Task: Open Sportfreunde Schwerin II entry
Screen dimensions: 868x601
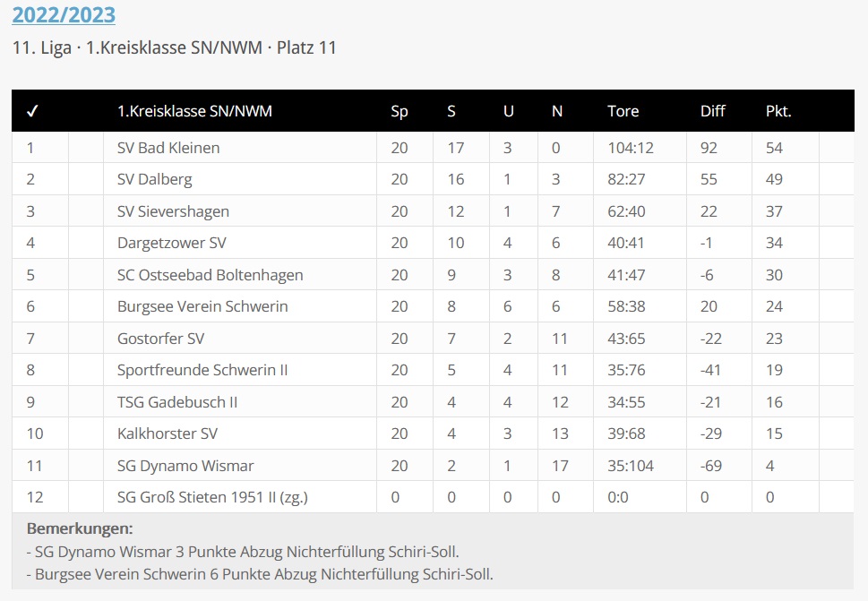Action: pos(202,370)
